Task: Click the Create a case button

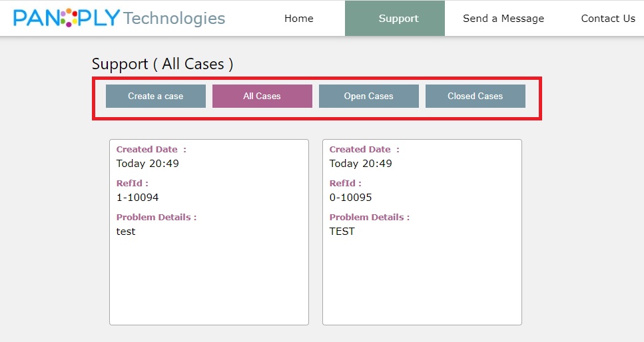Action: tap(156, 96)
